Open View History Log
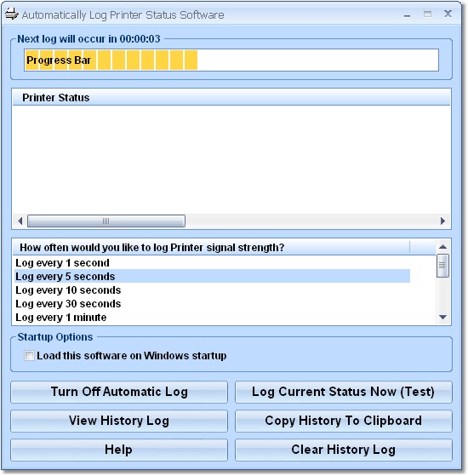The width and height of the screenshot is (468, 476). pos(119,421)
